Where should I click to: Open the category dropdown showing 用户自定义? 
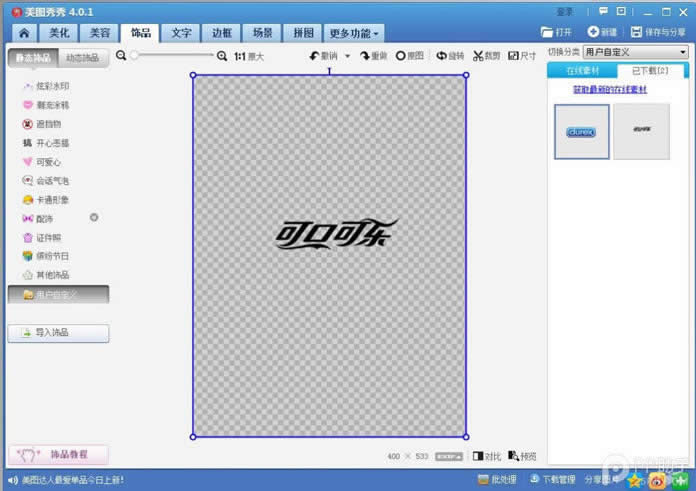tap(635, 52)
